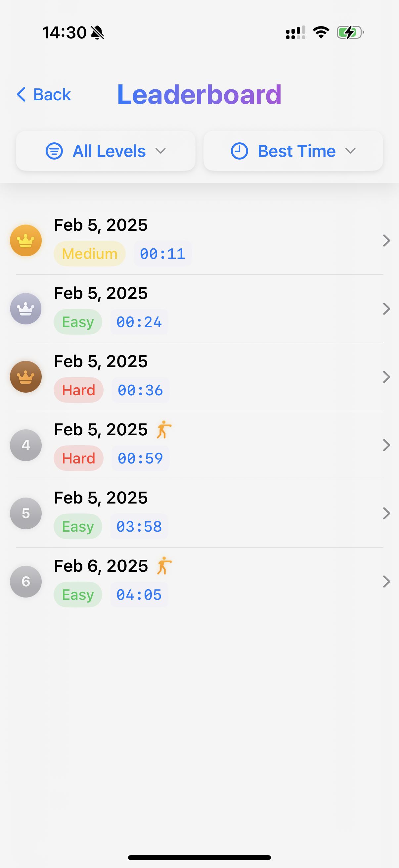
Task: Tap the clock icon in Best Time
Action: click(240, 151)
